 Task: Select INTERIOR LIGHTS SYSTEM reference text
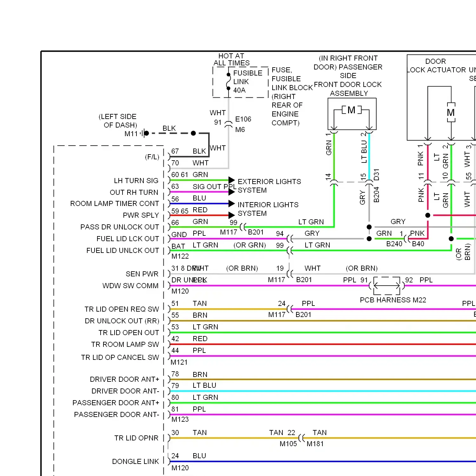pos(268,209)
